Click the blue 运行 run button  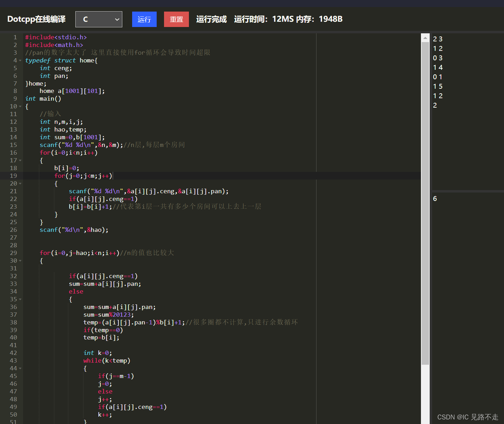144,19
